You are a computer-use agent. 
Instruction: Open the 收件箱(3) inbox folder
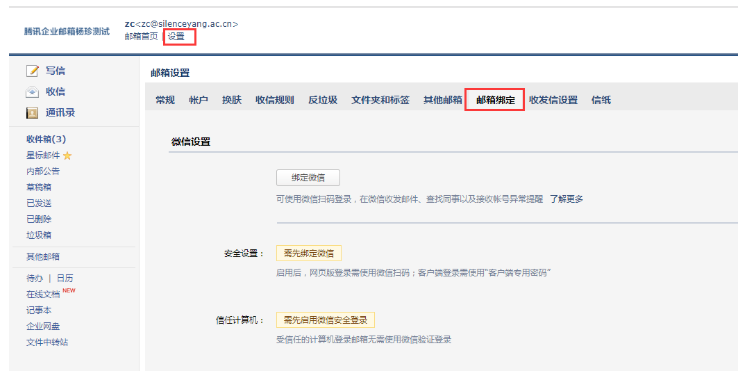pos(46,139)
